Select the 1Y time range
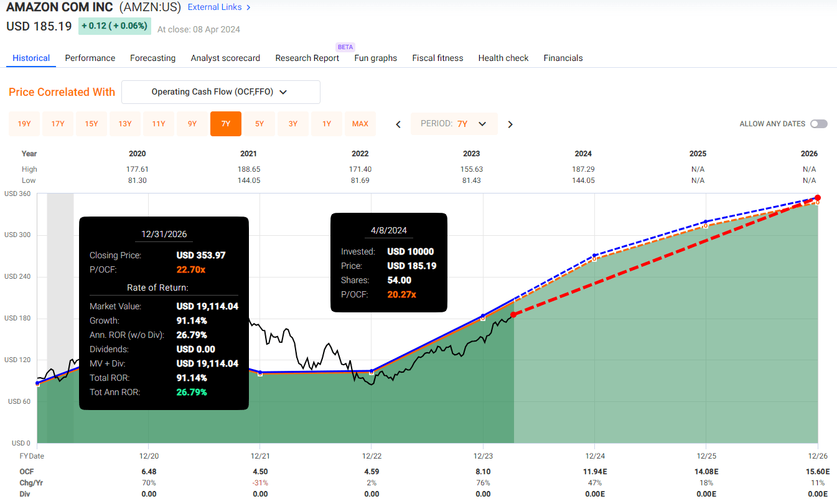The width and height of the screenshot is (837, 504). tap(327, 124)
